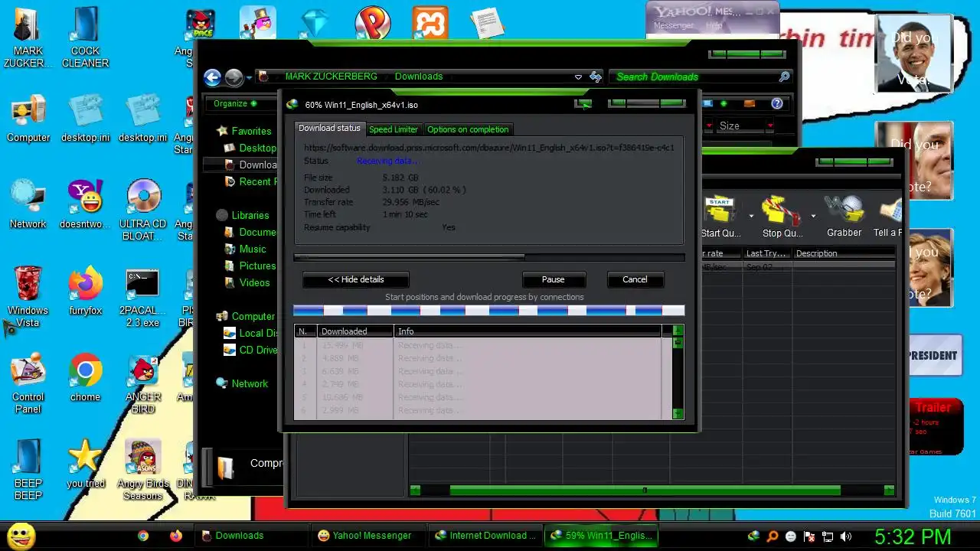Click the Chrome icon pinned on taskbar
The height and width of the screenshot is (551, 980).
(143, 536)
